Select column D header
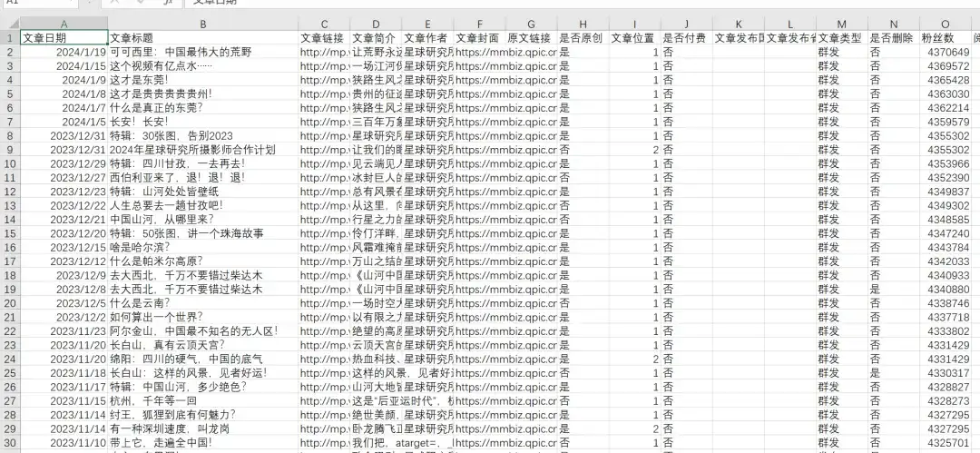This screenshot has width=980, height=453. click(x=377, y=25)
